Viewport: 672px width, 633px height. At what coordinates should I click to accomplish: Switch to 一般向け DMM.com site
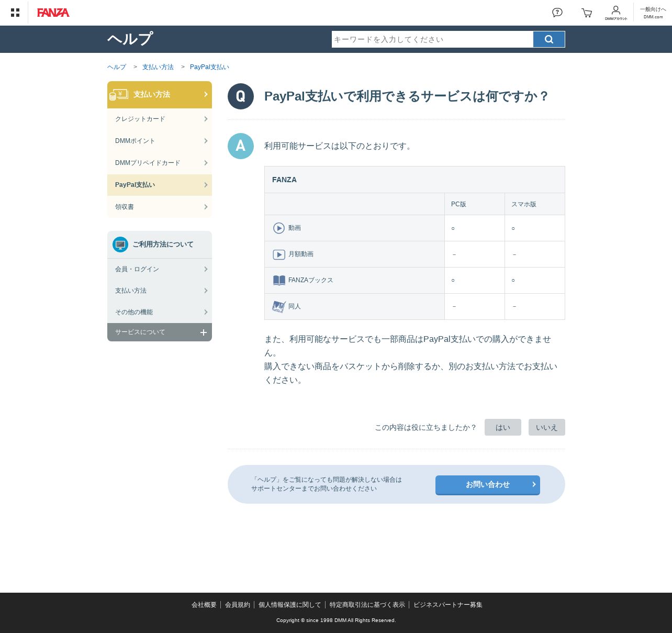coord(653,13)
